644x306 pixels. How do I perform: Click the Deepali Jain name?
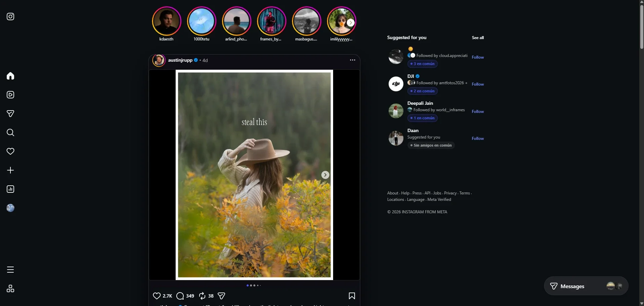tap(420, 103)
